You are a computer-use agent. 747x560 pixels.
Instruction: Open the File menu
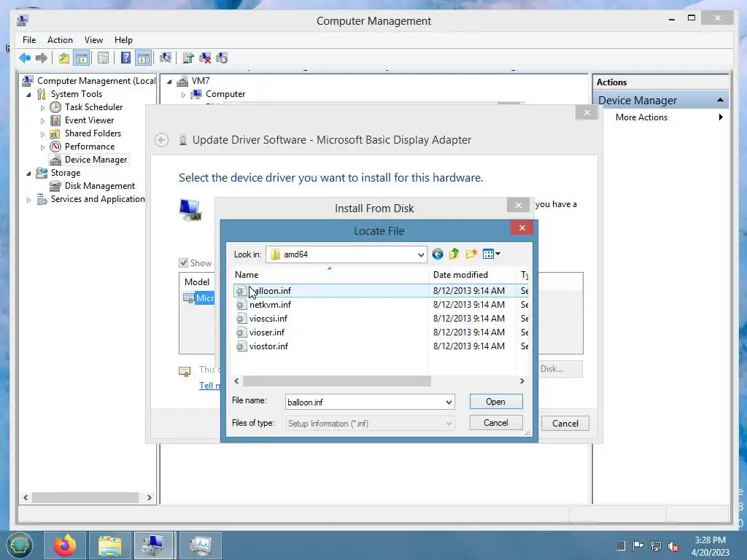tap(29, 40)
